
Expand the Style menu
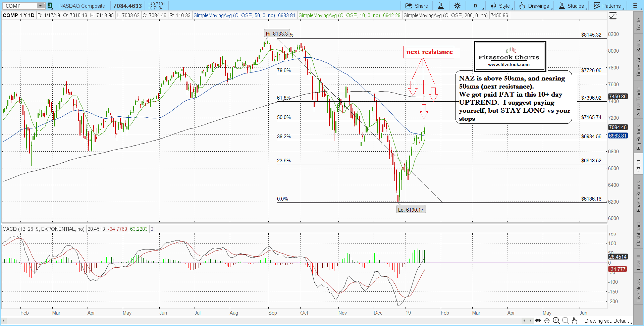click(x=500, y=6)
